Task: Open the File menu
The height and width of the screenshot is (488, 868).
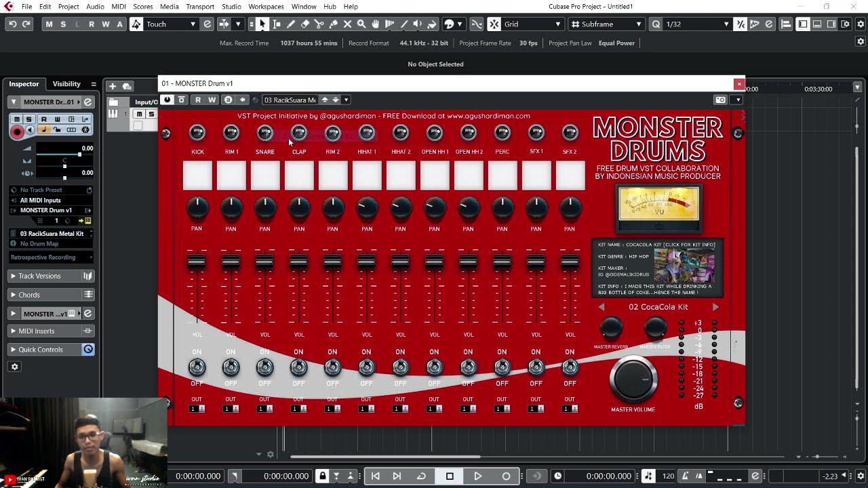Action: (26, 7)
